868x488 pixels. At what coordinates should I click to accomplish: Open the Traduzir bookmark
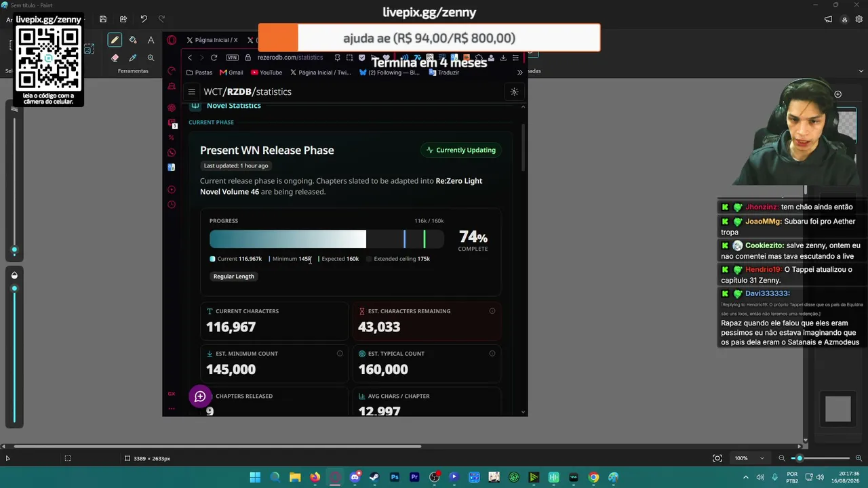[444, 73]
